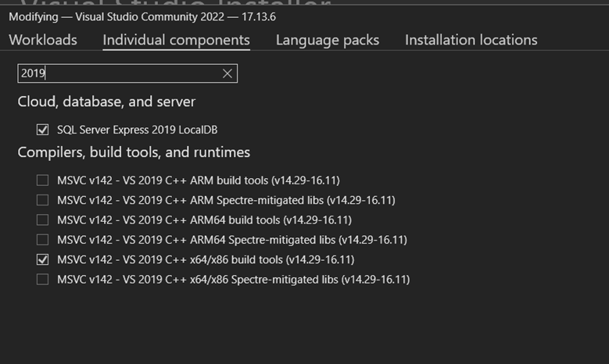This screenshot has width=609, height=364.
Task: Tick MSVC v142 ARM64 build tools checkbox
Action: [43, 220]
